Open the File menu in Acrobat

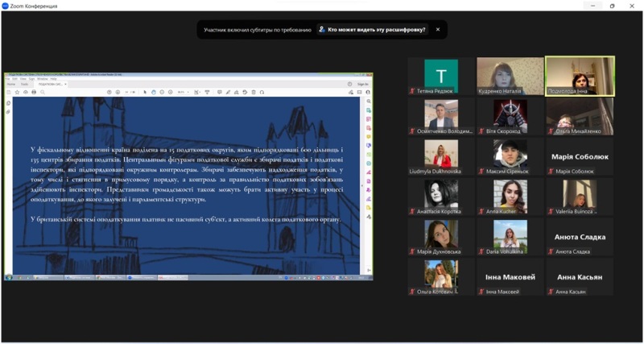pyautogui.click(x=8, y=79)
